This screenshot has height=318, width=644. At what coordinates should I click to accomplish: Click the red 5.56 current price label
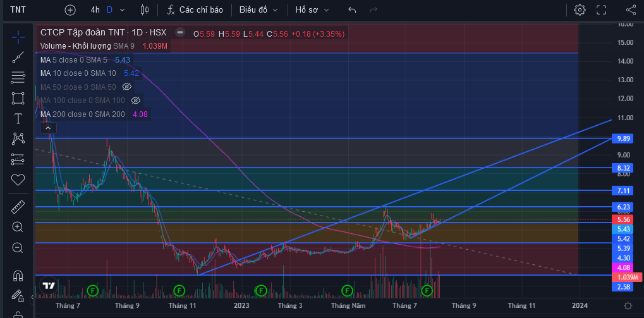coord(623,220)
